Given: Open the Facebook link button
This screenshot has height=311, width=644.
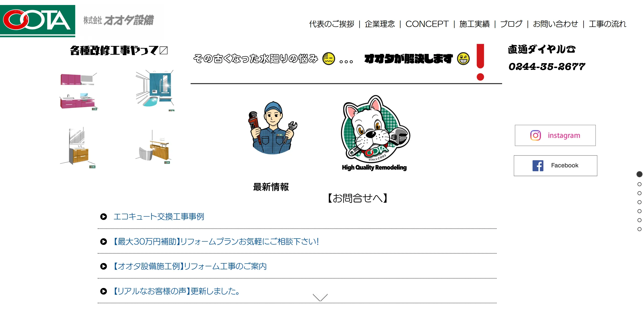Looking at the screenshot, I should pos(555,166).
